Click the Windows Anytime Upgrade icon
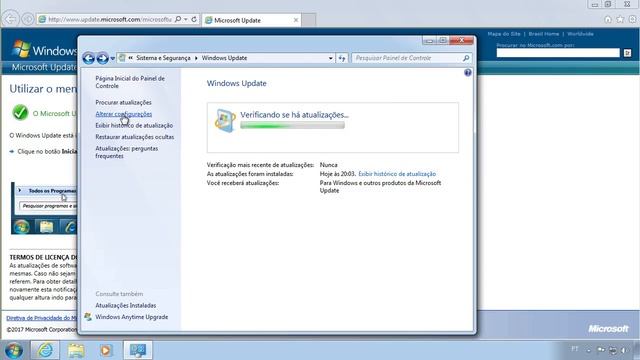The width and height of the screenshot is (640, 360). pos(88,317)
